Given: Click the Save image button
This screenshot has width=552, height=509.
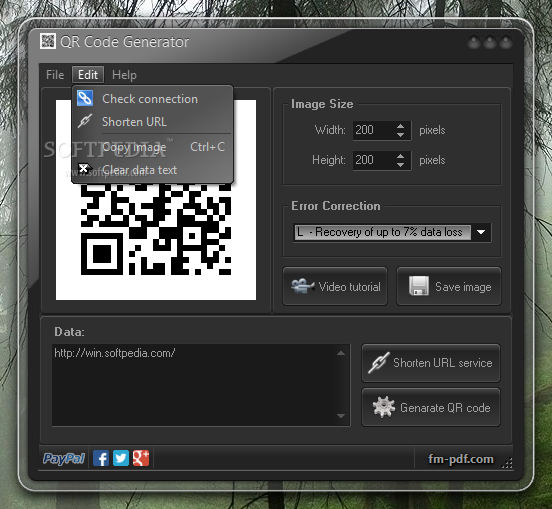Looking at the screenshot, I should 449,286.
